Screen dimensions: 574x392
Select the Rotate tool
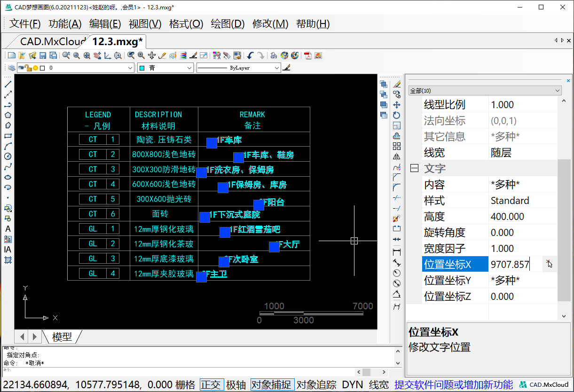tap(397, 115)
